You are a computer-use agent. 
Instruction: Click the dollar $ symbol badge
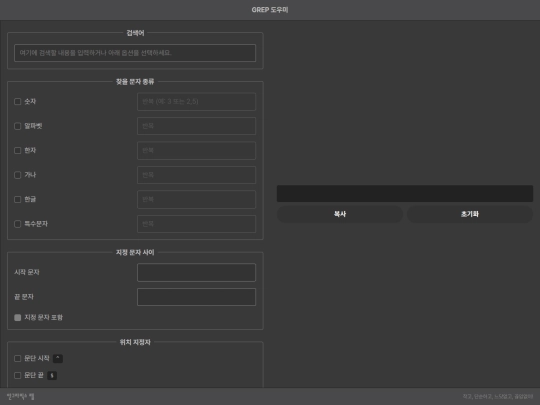pos(52,375)
